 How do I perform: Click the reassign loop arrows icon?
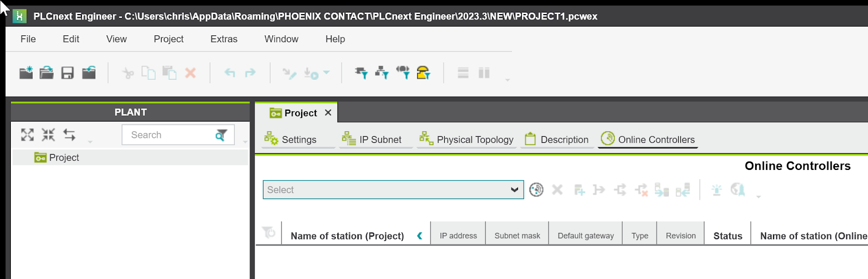(620, 189)
